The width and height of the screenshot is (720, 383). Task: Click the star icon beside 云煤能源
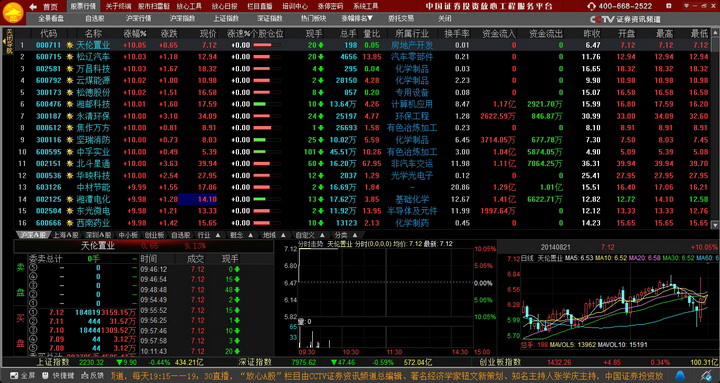70,80
